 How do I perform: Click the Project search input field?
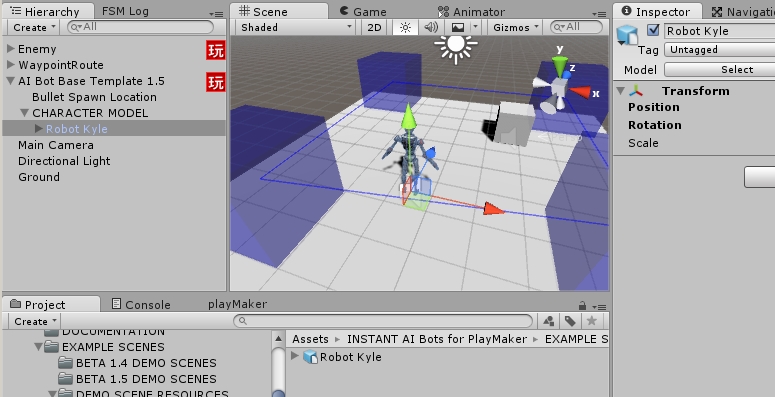pyautogui.click(x=383, y=321)
